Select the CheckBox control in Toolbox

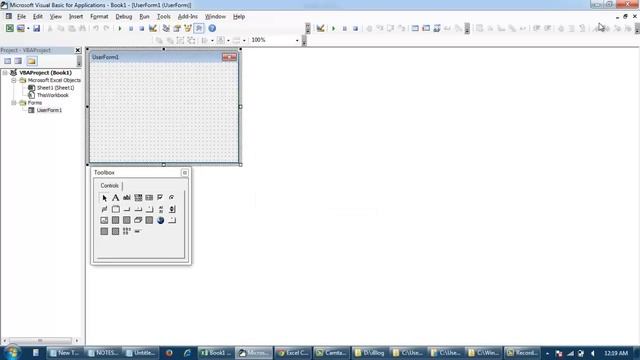click(x=160, y=198)
